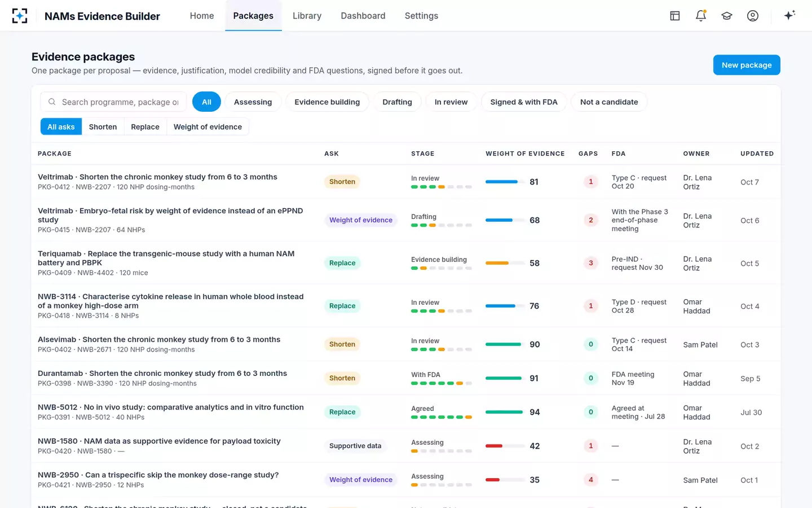Viewport: 812px width, 508px height.
Task: Open Alsevimab shorten chronic monkey study package
Action: pyautogui.click(x=159, y=340)
